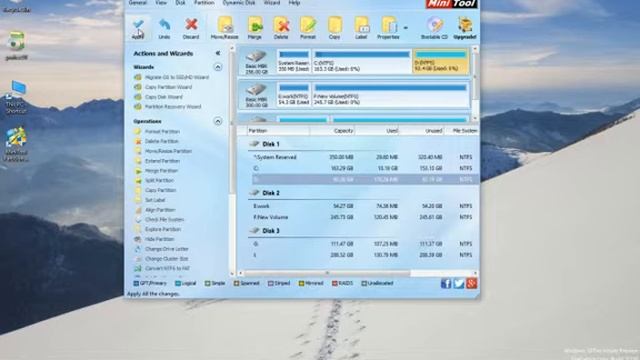Open the Wizard menu
The image size is (640, 360).
pyautogui.click(x=272, y=3)
